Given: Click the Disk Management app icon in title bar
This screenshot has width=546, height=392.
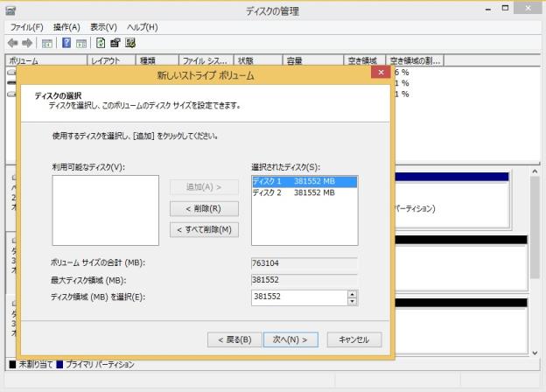Looking at the screenshot, I should (x=10, y=10).
